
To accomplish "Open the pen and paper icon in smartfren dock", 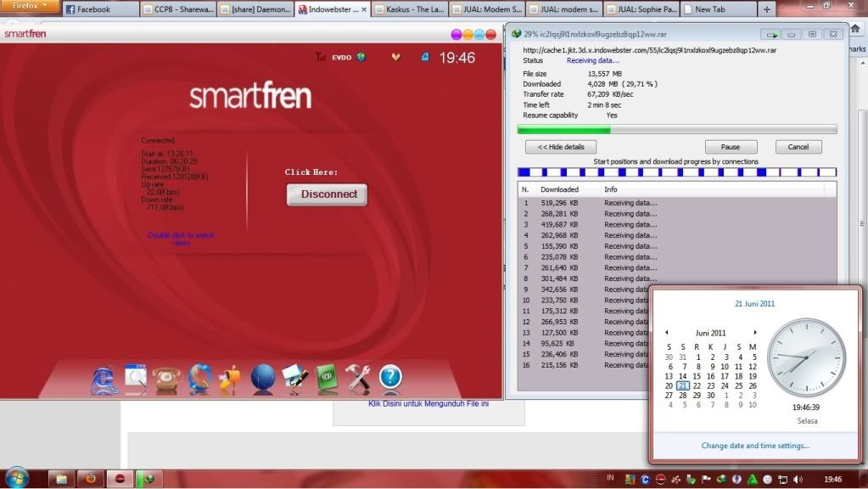I will click(x=294, y=379).
